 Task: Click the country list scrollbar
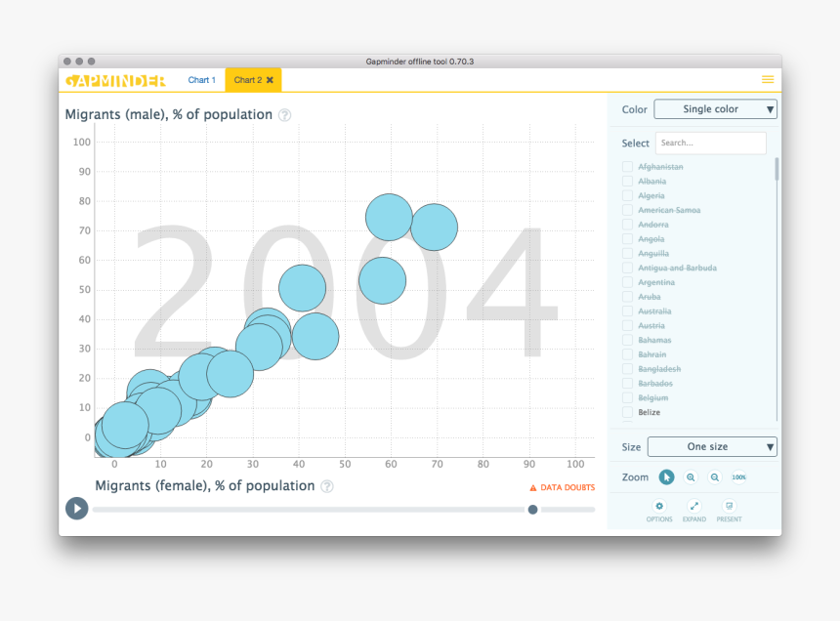[777, 169]
